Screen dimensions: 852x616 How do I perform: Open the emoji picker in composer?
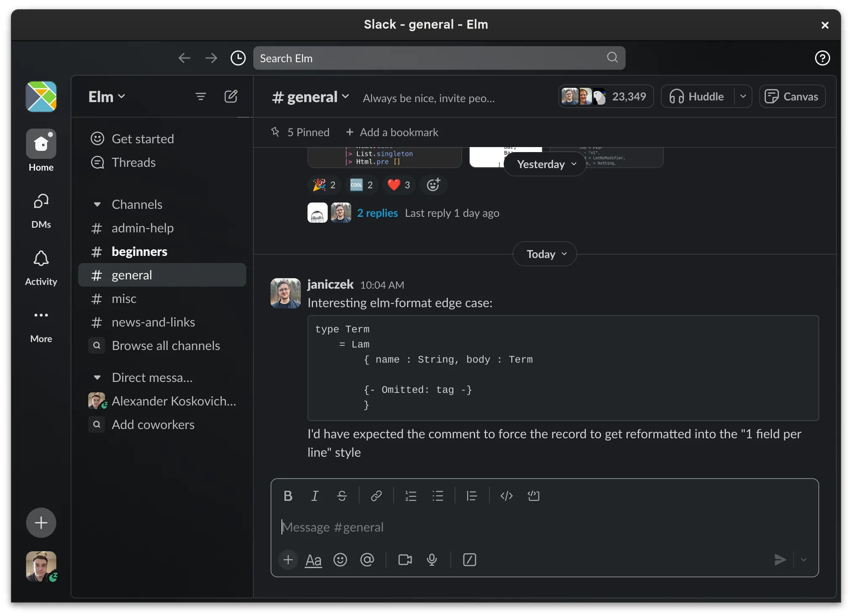[340, 560]
